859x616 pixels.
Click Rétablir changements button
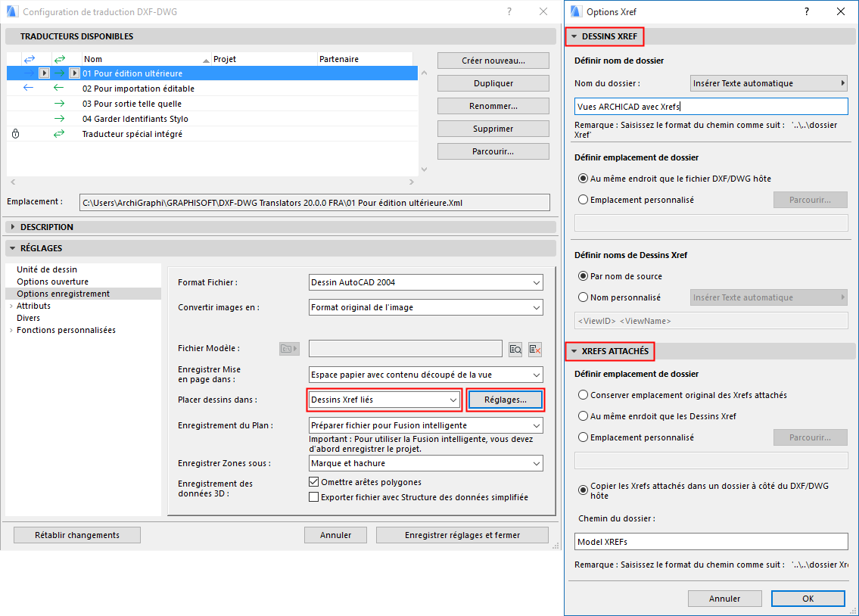pyautogui.click(x=77, y=535)
